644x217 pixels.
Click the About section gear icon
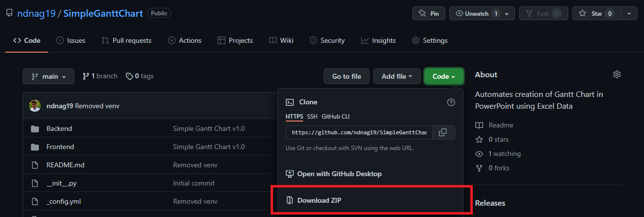coord(617,74)
